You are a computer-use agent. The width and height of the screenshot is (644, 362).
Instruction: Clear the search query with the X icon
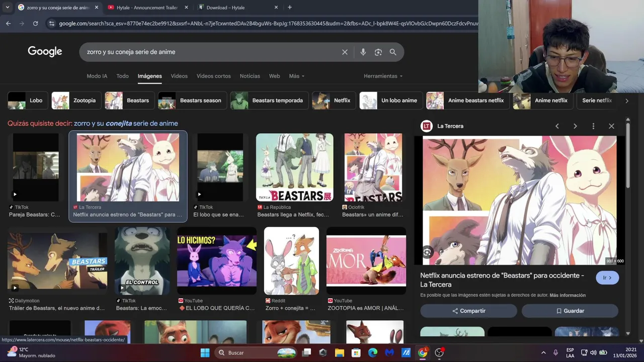click(345, 52)
